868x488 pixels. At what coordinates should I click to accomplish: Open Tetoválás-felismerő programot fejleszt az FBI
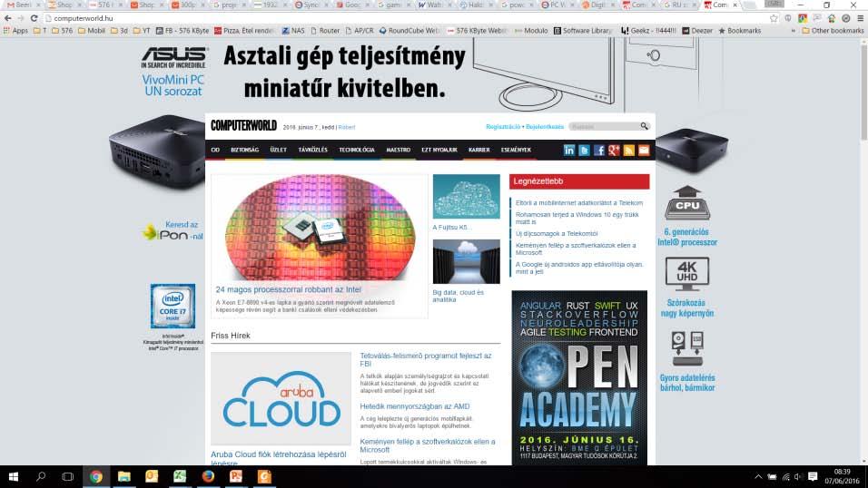(426, 359)
